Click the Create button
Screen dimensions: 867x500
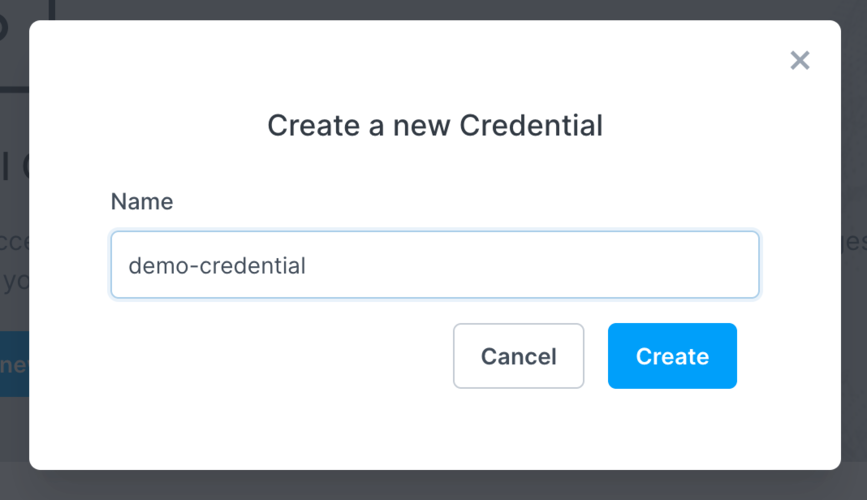point(672,356)
